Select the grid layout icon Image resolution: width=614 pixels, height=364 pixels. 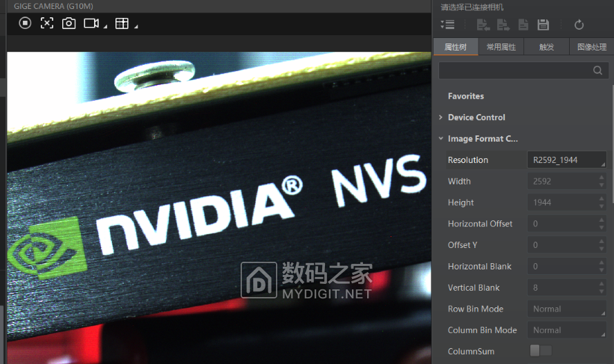pyautogui.click(x=122, y=23)
